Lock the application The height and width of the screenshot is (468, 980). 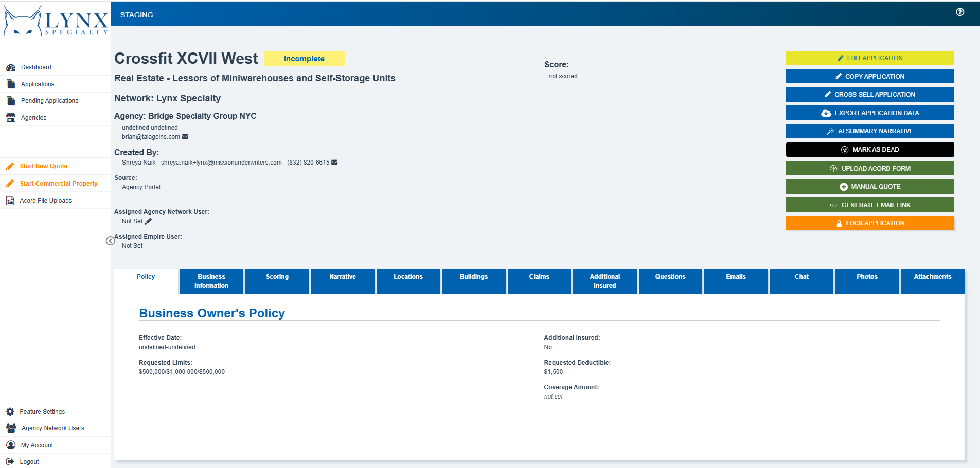click(870, 223)
